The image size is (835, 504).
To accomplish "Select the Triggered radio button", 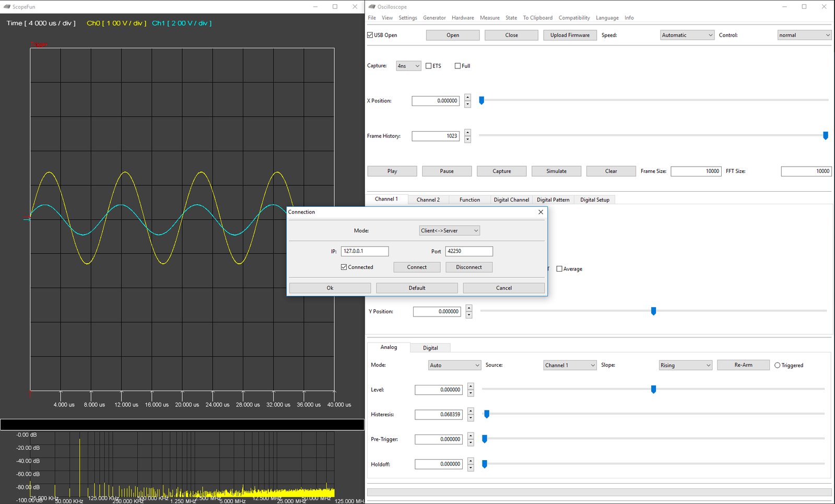I will click(777, 366).
